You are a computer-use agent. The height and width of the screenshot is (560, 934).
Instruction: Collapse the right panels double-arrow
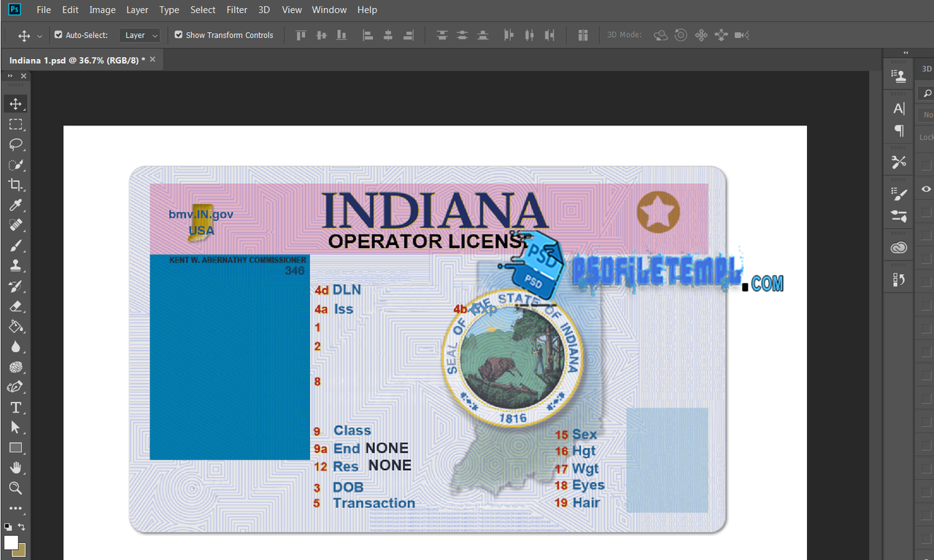coord(906,52)
